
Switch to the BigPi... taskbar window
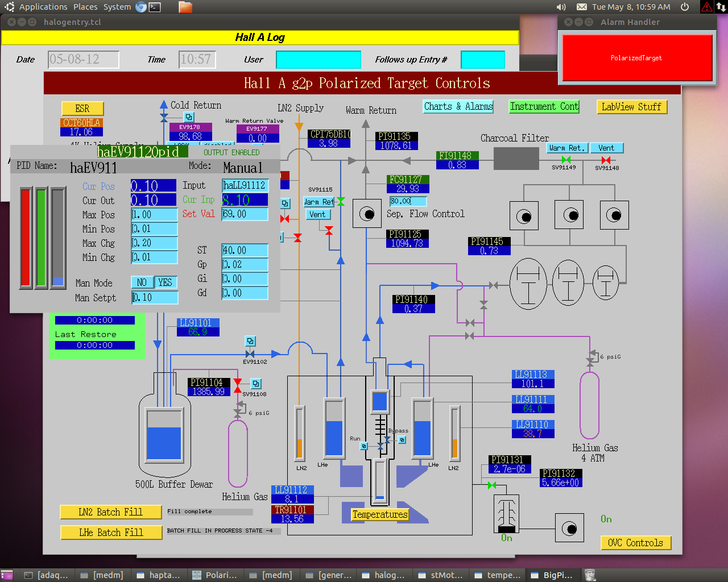pos(552,575)
